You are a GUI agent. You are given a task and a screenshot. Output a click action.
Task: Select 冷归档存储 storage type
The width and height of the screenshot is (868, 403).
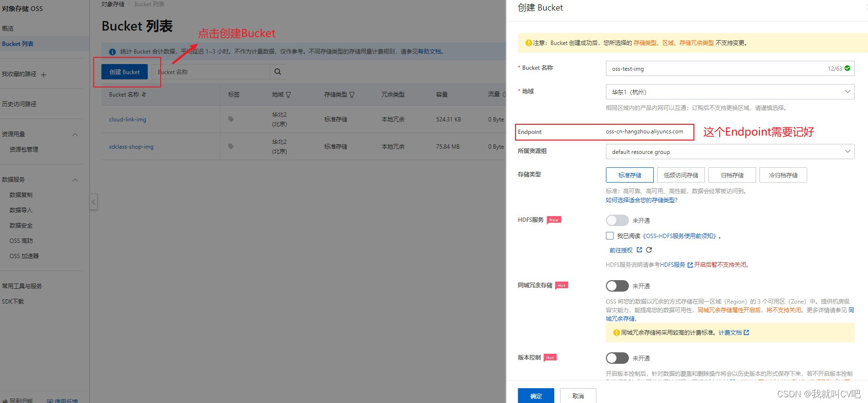click(783, 175)
